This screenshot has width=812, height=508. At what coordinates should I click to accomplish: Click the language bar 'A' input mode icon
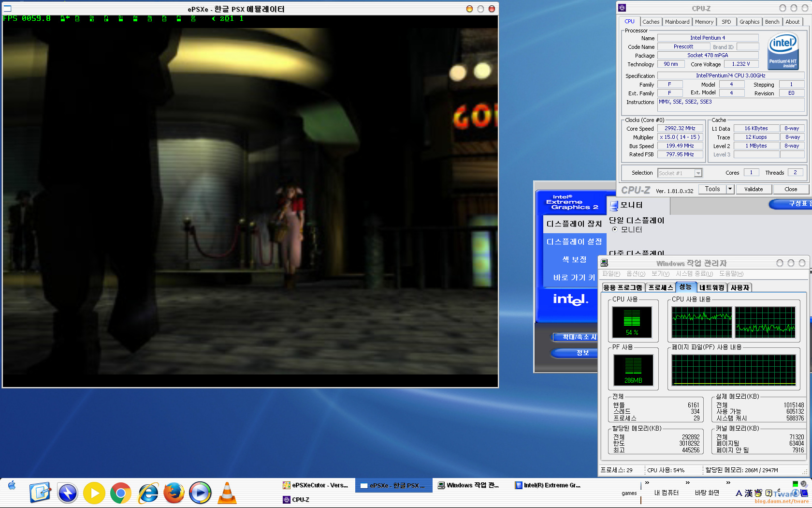(x=739, y=493)
